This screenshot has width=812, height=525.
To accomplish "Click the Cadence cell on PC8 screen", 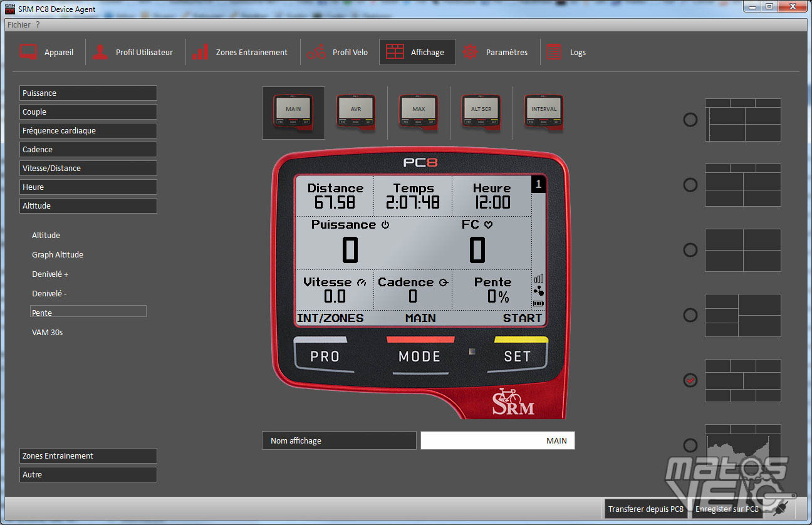I will [413, 290].
